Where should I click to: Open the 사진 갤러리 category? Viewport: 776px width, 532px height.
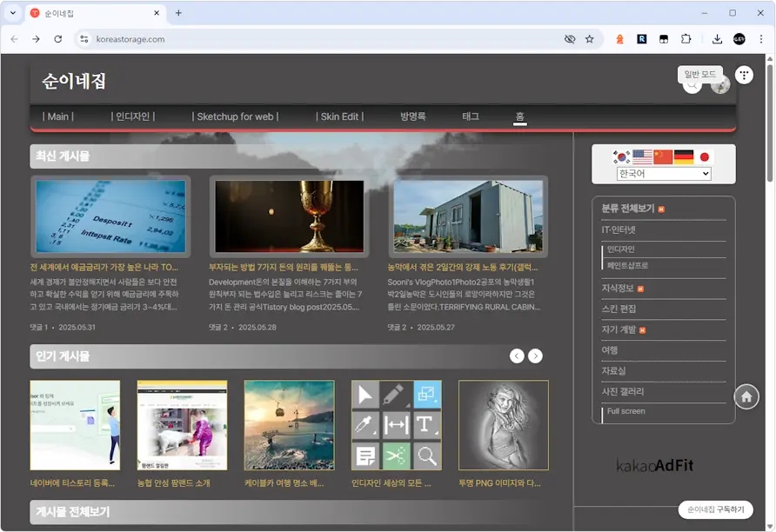623,391
